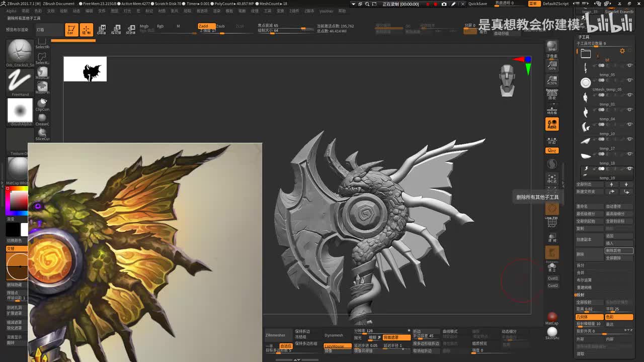
Task: Pick the CreaseCurve brush icon
Action: pos(42,119)
